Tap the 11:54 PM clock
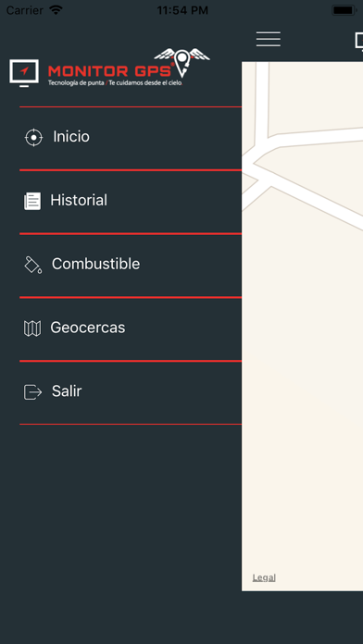This screenshot has width=363, height=644. (x=182, y=10)
